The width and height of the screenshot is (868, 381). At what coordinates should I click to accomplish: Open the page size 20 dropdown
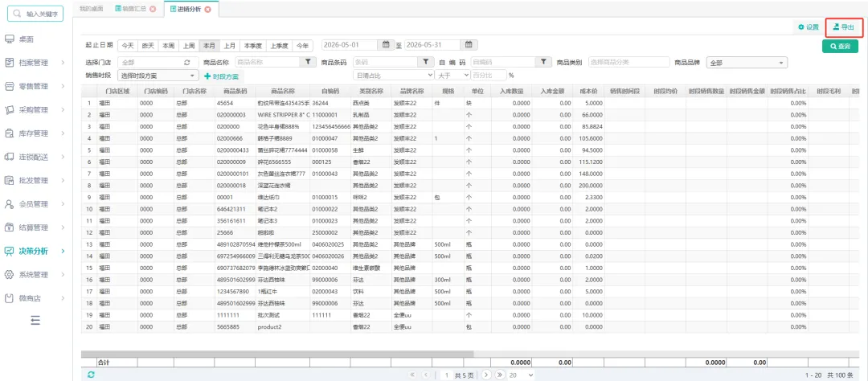point(521,375)
